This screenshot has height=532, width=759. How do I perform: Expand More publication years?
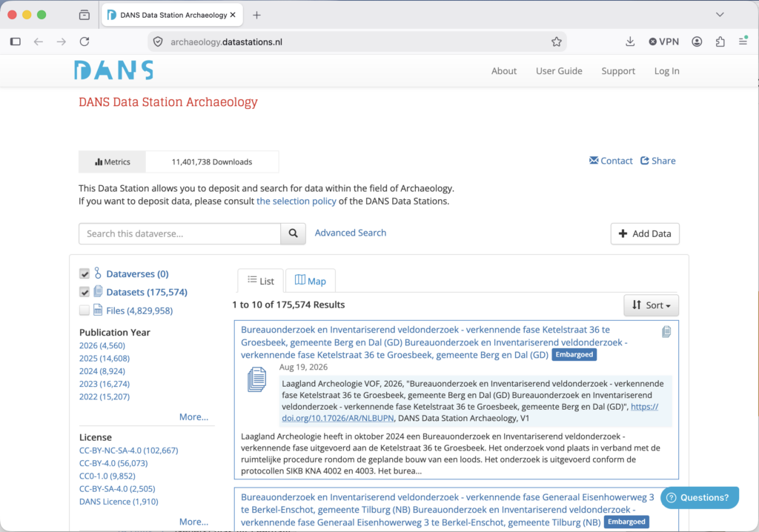193,417
